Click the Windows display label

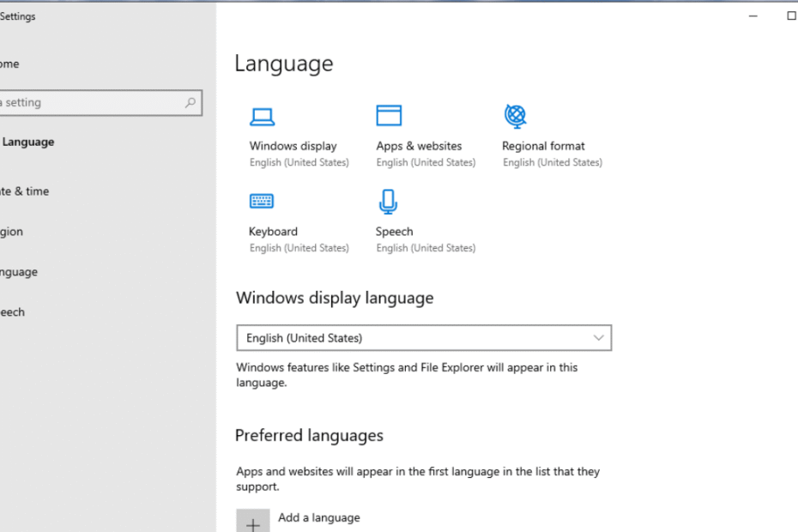(x=293, y=146)
